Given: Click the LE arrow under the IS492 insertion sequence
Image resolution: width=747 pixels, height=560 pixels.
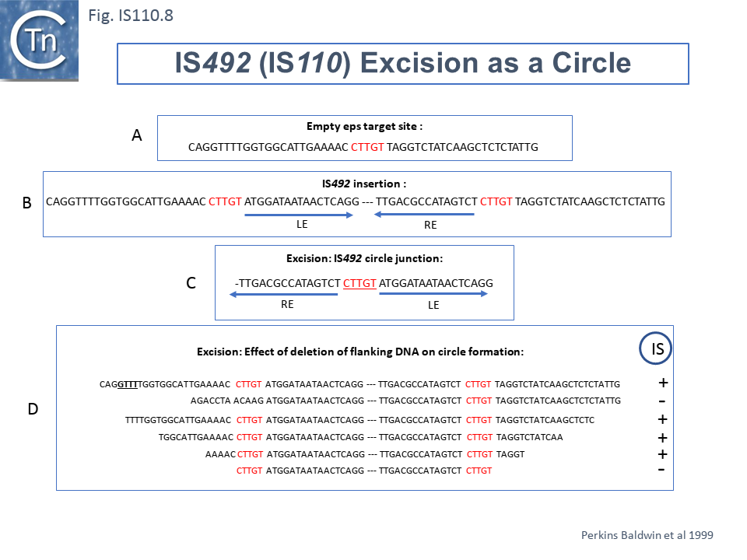Looking at the screenshot, I should [298, 215].
